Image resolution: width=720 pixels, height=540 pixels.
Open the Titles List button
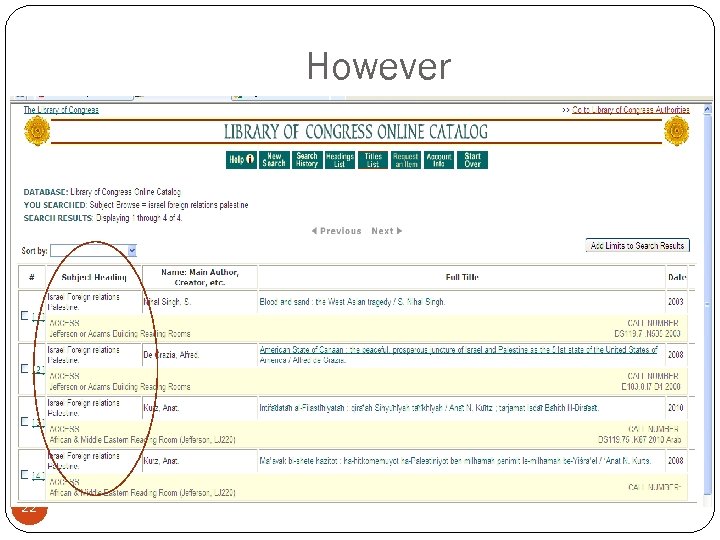[x=373, y=160]
